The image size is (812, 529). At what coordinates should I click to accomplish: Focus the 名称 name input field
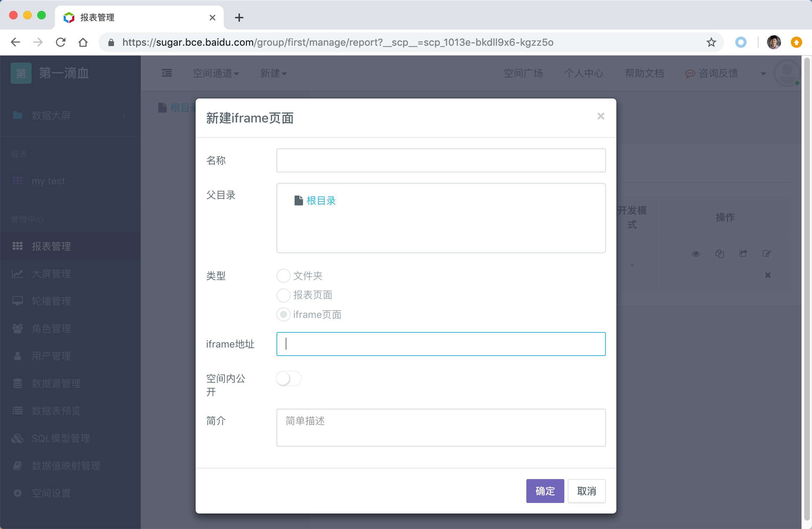441,160
